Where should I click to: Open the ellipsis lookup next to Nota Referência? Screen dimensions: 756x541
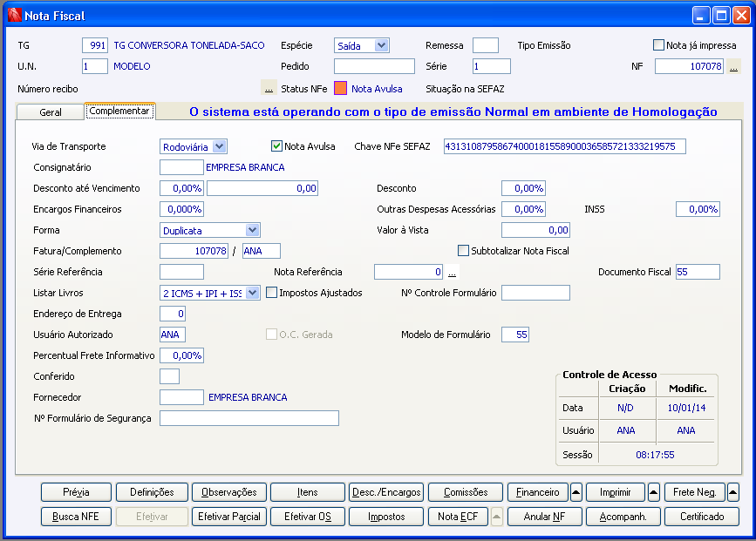coord(452,272)
